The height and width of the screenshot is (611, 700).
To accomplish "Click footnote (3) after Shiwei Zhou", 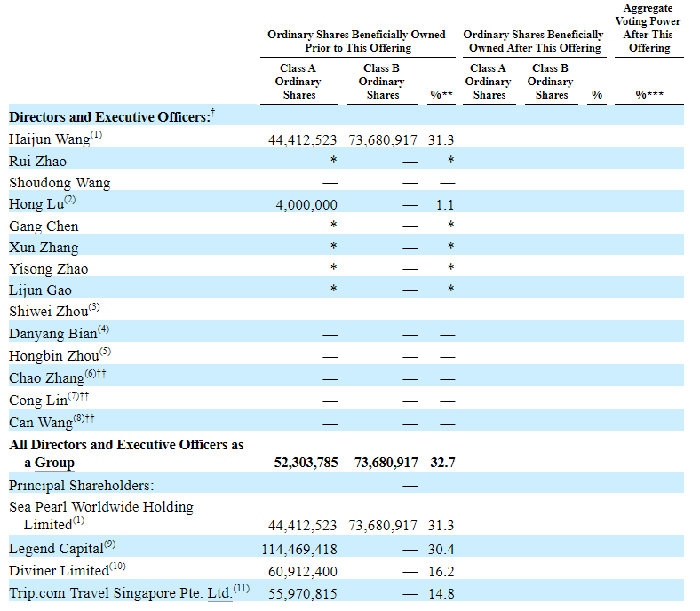I will point(94,307).
